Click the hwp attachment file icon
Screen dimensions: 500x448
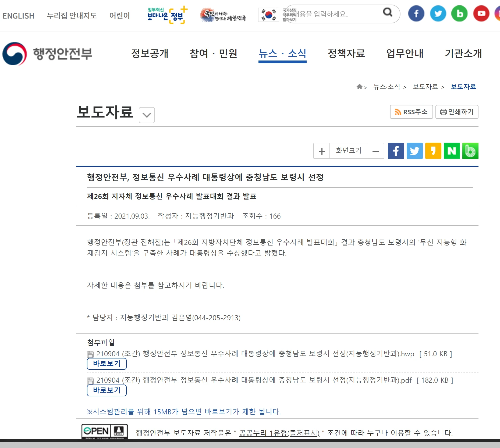(90, 354)
